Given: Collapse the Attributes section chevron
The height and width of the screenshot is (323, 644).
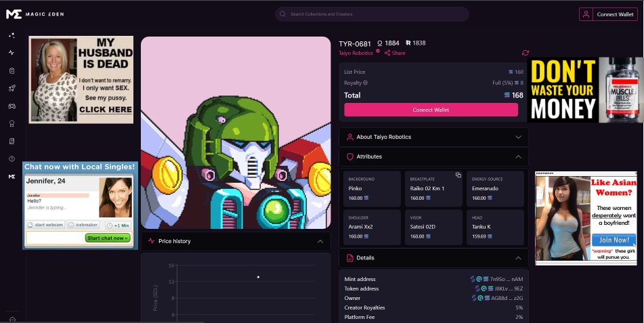Looking at the screenshot, I should point(518,156).
